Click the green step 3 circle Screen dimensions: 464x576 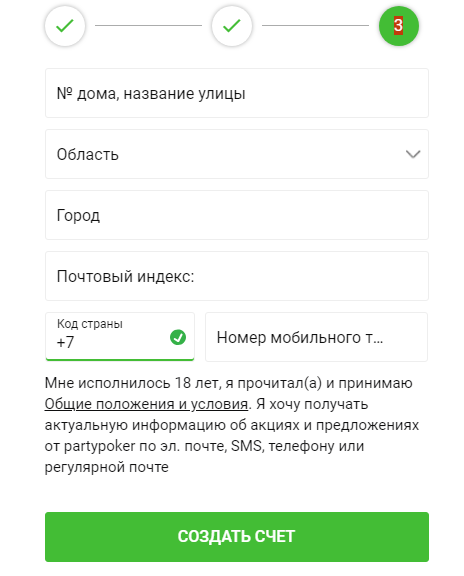click(x=399, y=26)
